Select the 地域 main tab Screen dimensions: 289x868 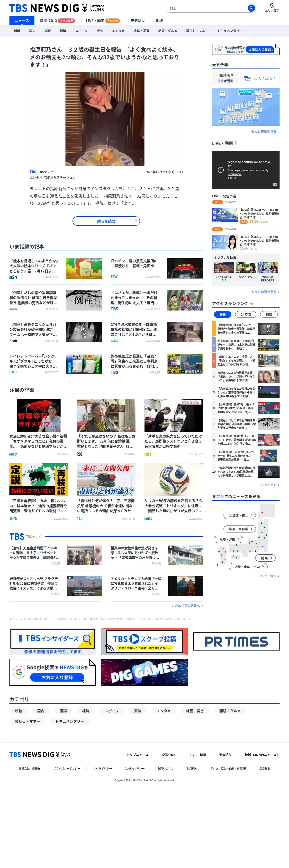[160, 21]
